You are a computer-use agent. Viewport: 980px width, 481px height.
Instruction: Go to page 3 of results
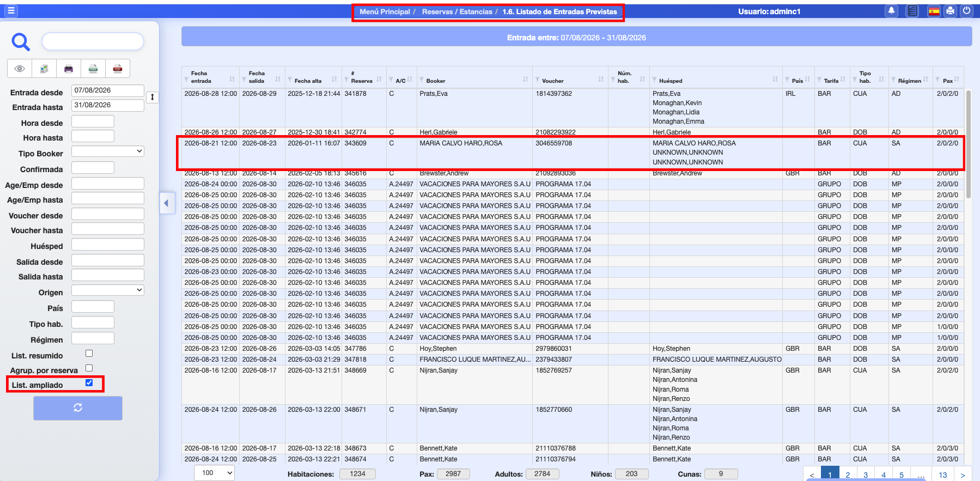point(866,474)
